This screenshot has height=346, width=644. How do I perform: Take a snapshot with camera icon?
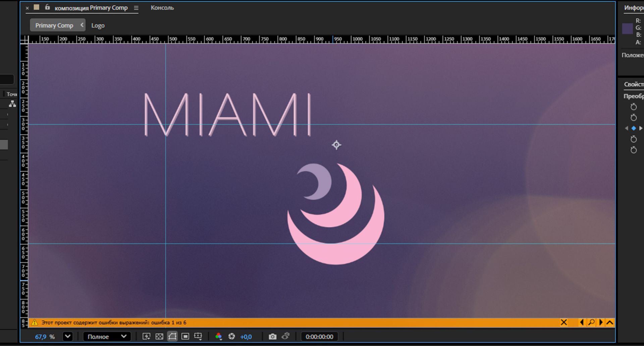coord(272,336)
